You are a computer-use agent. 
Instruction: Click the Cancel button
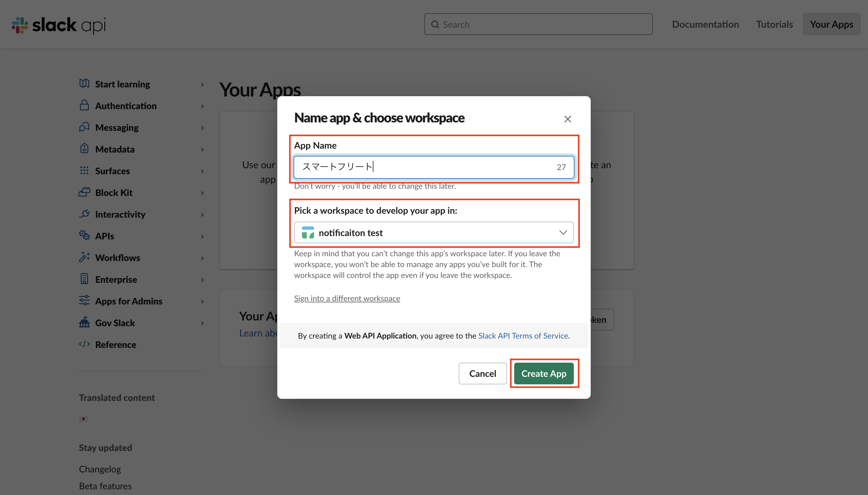(x=482, y=373)
